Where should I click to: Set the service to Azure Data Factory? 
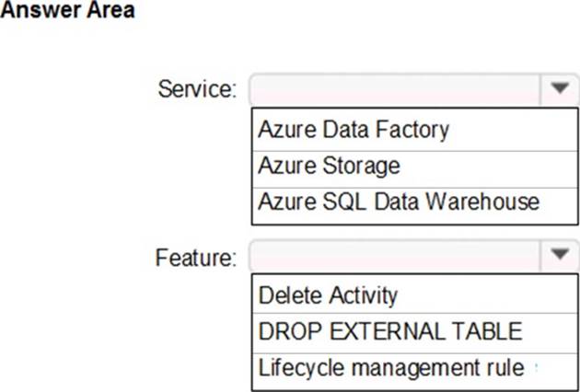354,130
